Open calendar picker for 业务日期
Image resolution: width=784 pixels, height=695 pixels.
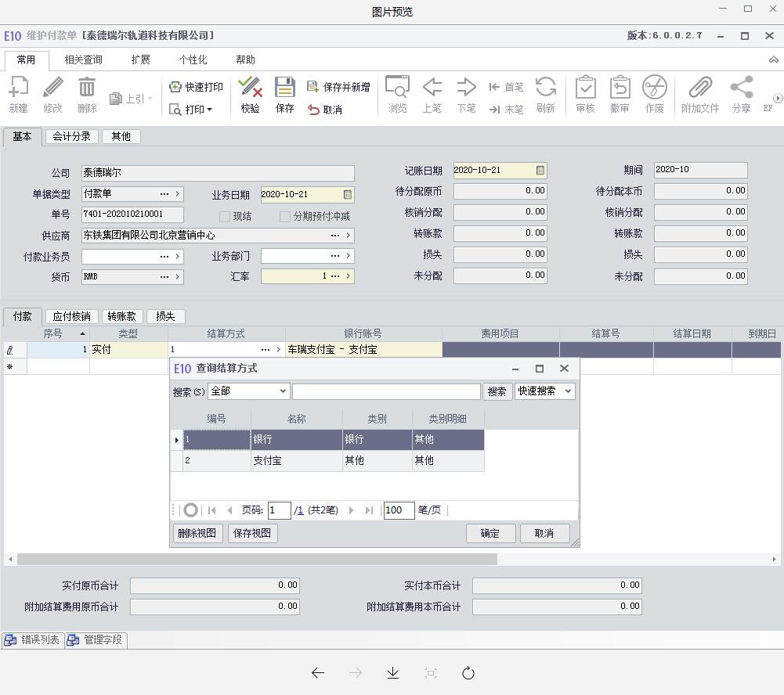click(348, 194)
